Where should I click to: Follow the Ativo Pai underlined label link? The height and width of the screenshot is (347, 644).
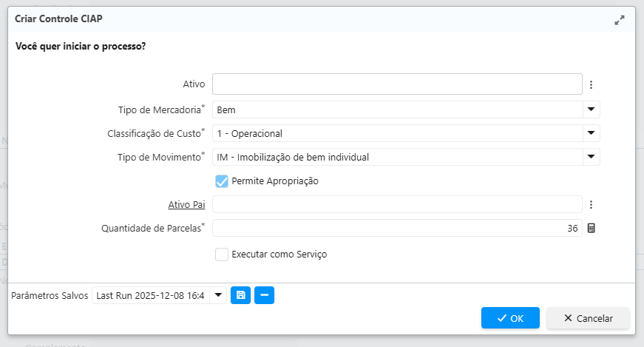tap(186, 205)
